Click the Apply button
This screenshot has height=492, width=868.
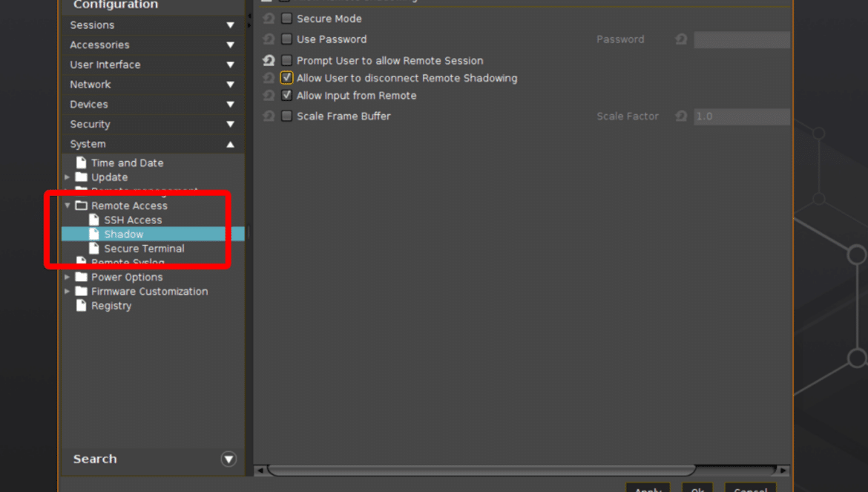pyautogui.click(x=648, y=488)
